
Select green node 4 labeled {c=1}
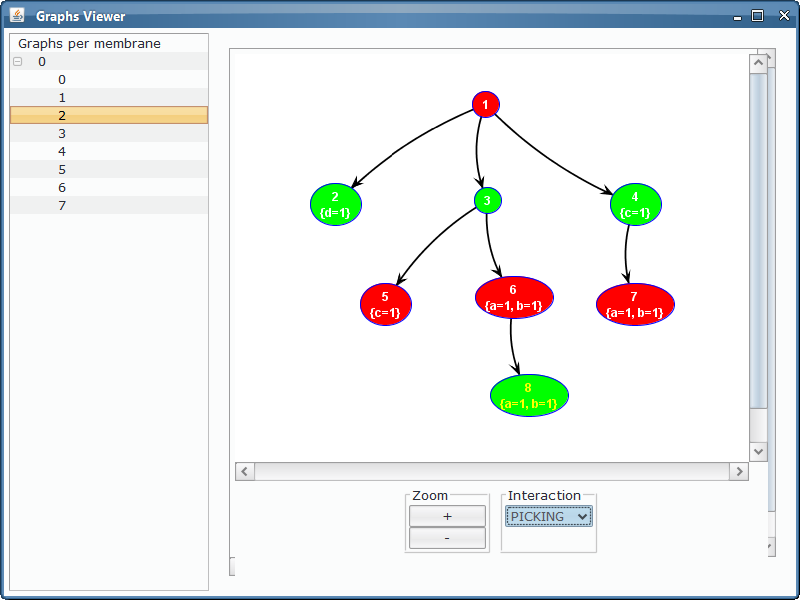[x=635, y=204]
